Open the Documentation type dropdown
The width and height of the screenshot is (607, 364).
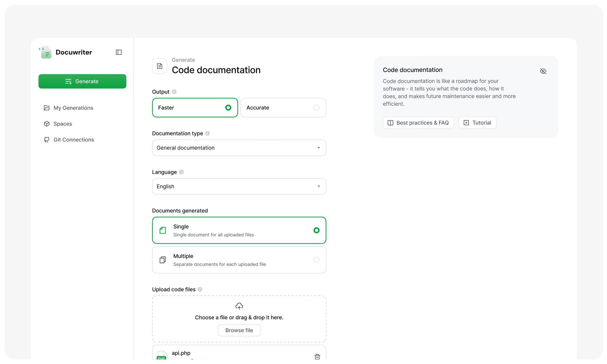(x=239, y=148)
